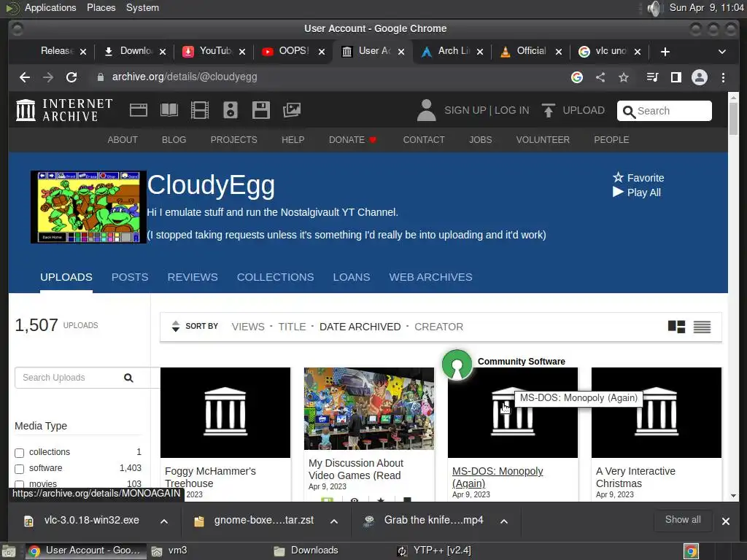Open the Applications menu
Viewport: 747px width, 560px height.
(x=50, y=7)
